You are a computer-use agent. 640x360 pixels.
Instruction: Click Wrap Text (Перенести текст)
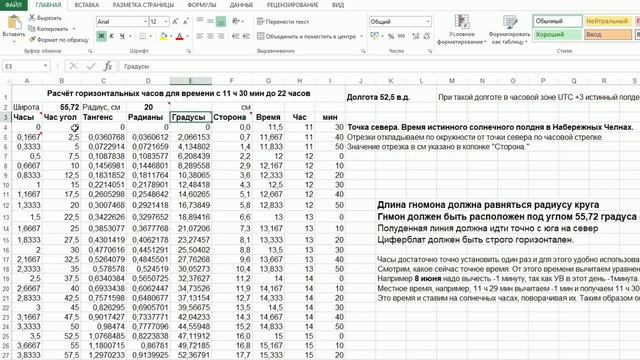coord(283,21)
